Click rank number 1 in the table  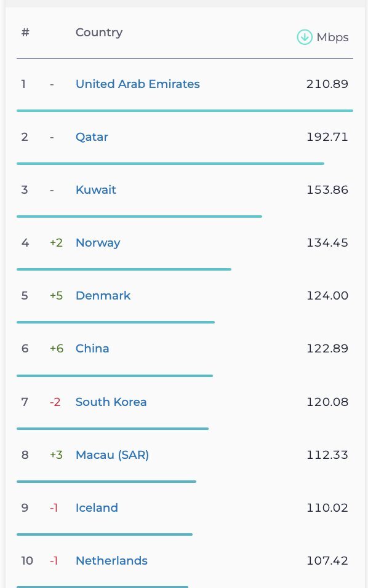tap(23, 84)
